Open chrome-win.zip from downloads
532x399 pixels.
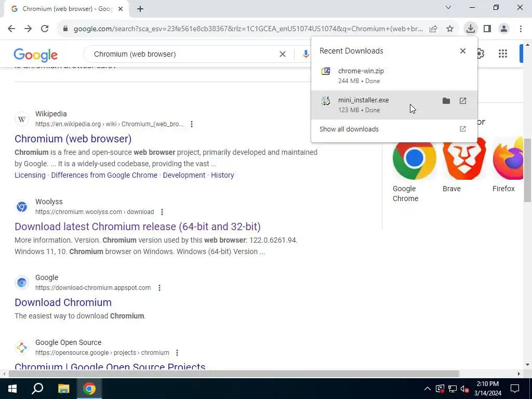[x=394, y=76]
